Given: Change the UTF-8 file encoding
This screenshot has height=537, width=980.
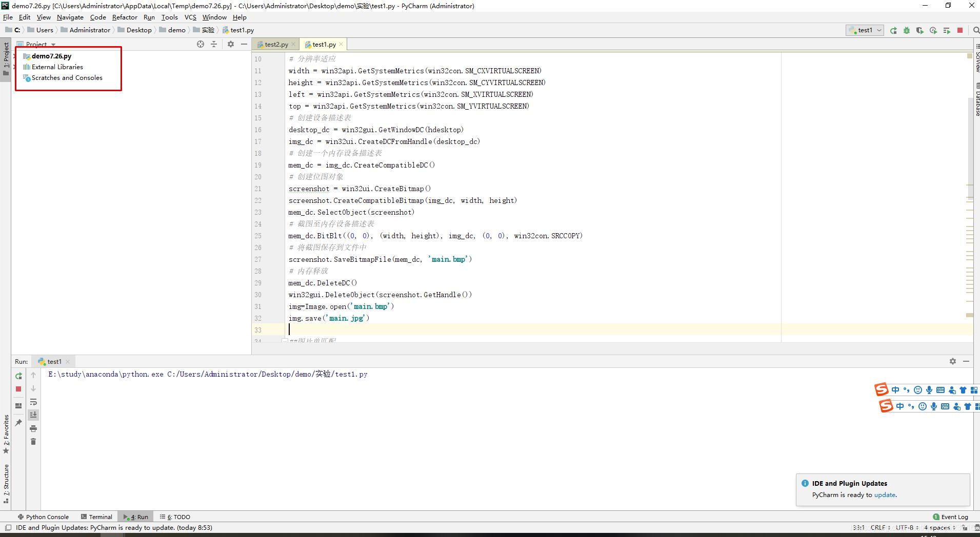Looking at the screenshot, I should (x=907, y=527).
